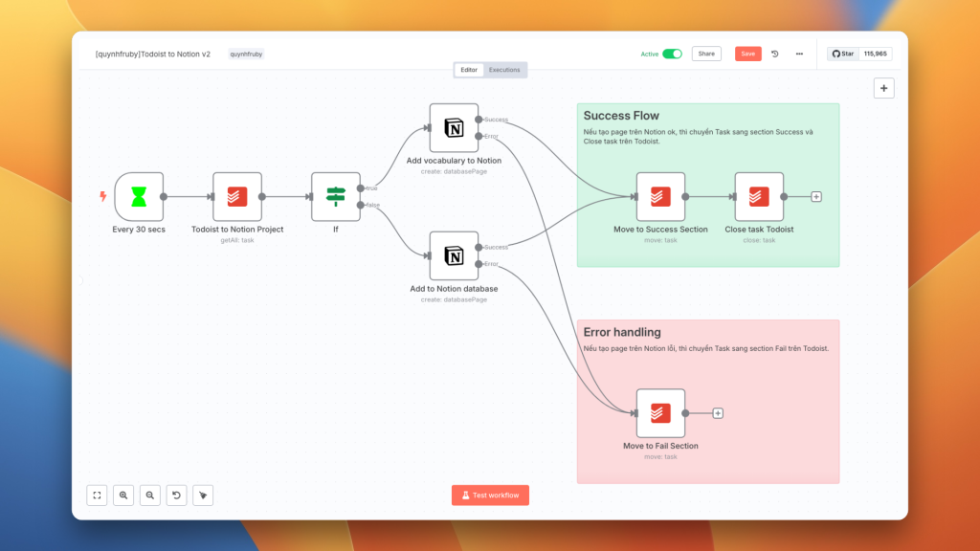This screenshot has height=551, width=980.
Task: Click the tidy-up pointer icon in canvas controls
Action: [203, 496]
